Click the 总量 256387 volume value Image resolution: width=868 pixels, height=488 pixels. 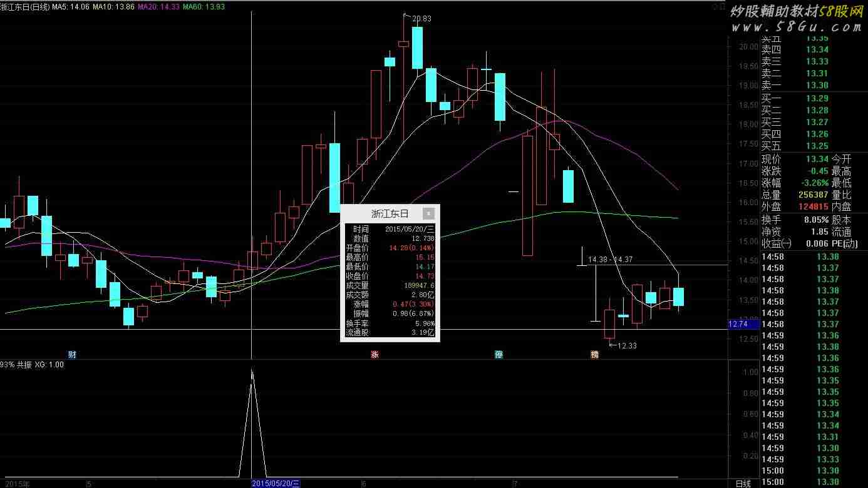(x=813, y=195)
